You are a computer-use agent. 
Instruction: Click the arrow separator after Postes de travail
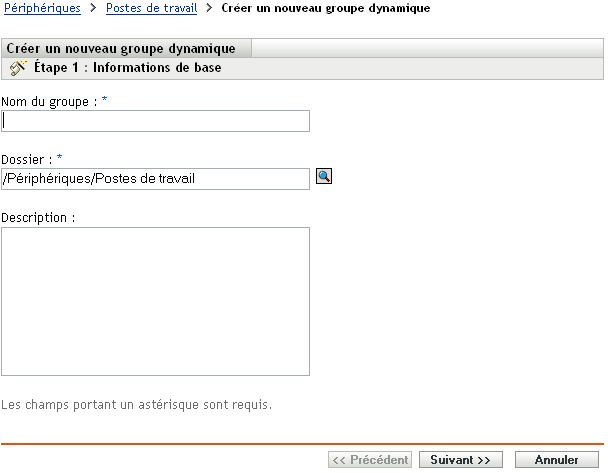click(x=223, y=8)
